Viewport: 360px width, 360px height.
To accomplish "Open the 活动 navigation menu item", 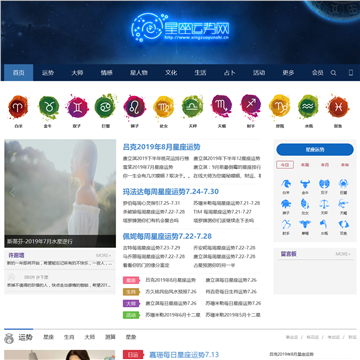I will click(259, 73).
